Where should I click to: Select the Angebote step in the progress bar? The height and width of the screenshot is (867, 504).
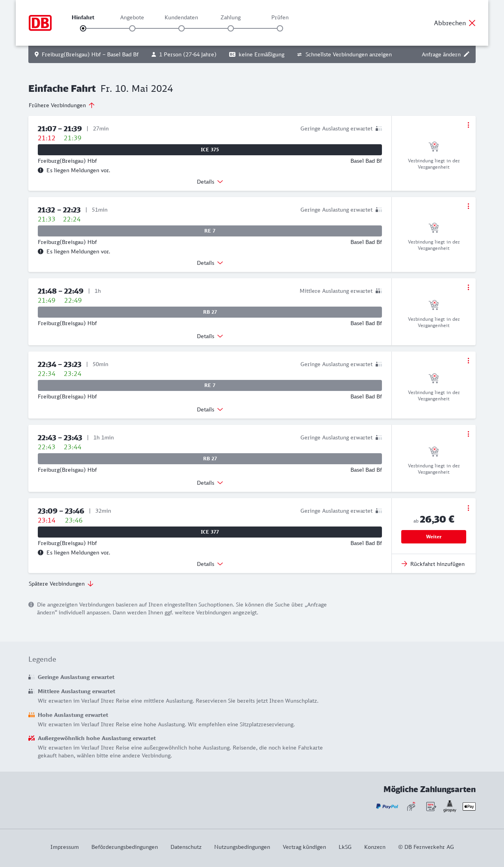click(x=132, y=28)
